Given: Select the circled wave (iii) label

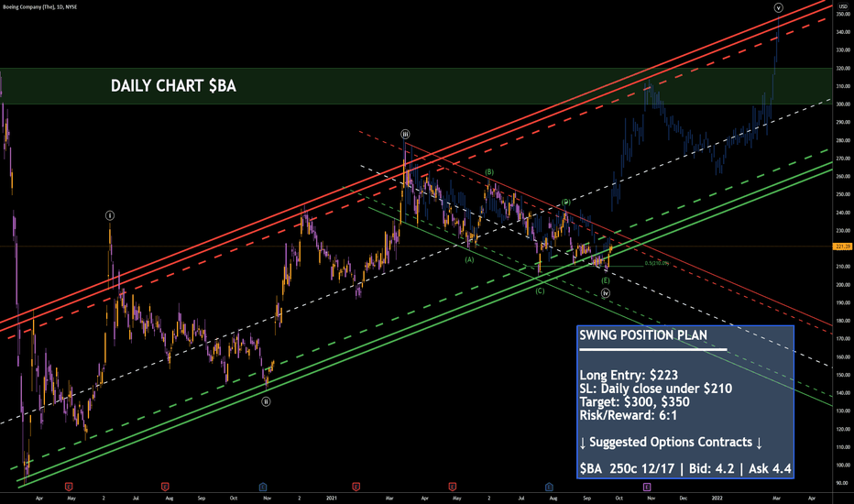Looking at the screenshot, I should 405,134.
